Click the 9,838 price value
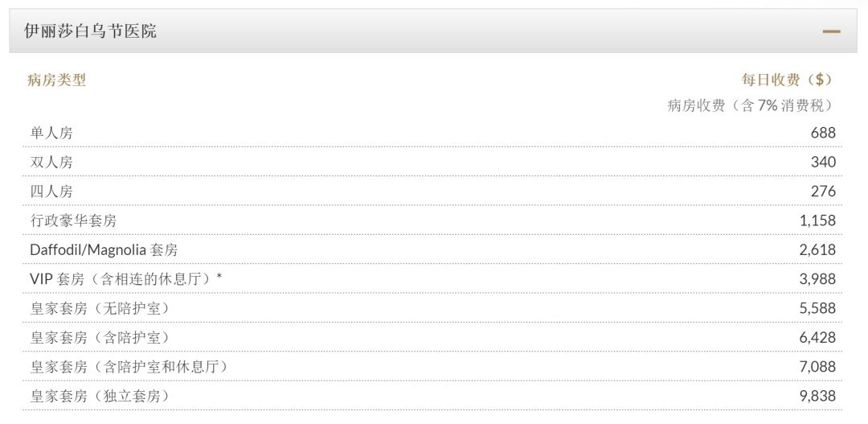Image resolution: width=868 pixels, height=424 pixels. click(x=817, y=396)
